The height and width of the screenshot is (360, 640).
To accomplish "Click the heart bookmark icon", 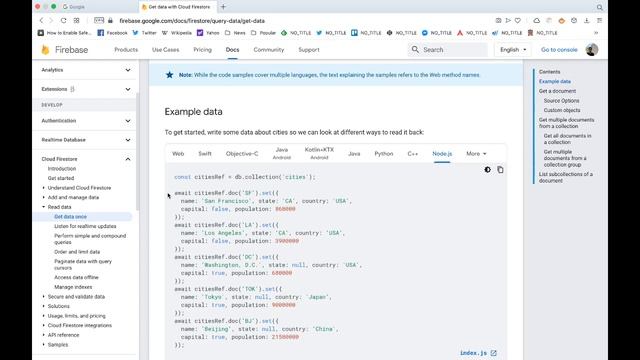I will pos(518,20).
